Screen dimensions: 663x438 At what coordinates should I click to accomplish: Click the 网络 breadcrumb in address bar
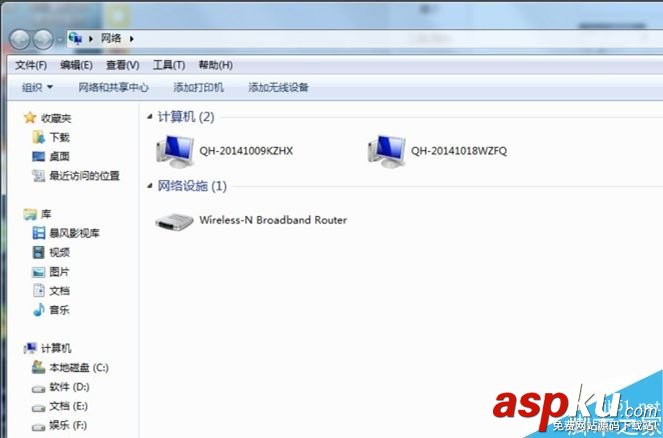(x=111, y=38)
